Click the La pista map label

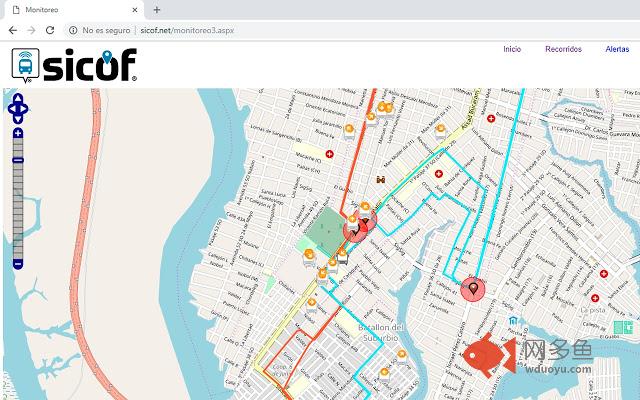pos(593,310)
